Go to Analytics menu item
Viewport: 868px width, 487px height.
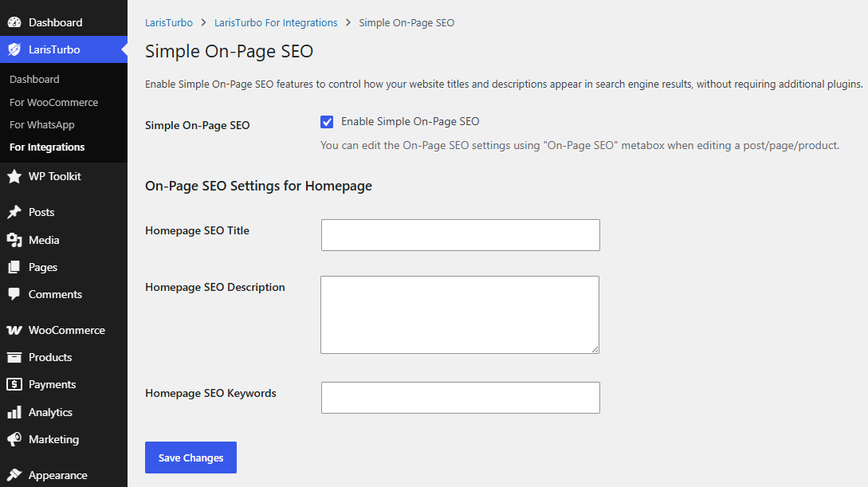pyautogui.click(x=64, y=412)
